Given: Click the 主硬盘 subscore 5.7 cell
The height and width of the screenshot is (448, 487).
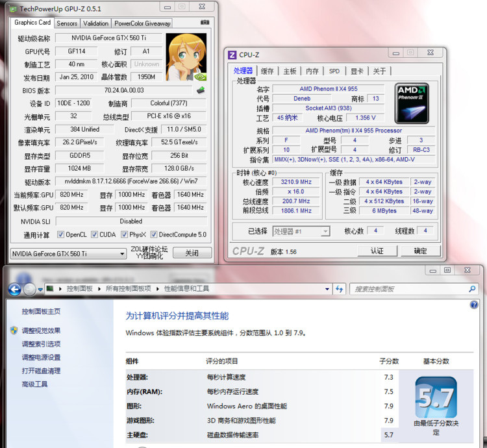Looking at the screenshot, I should pos(389,435).
